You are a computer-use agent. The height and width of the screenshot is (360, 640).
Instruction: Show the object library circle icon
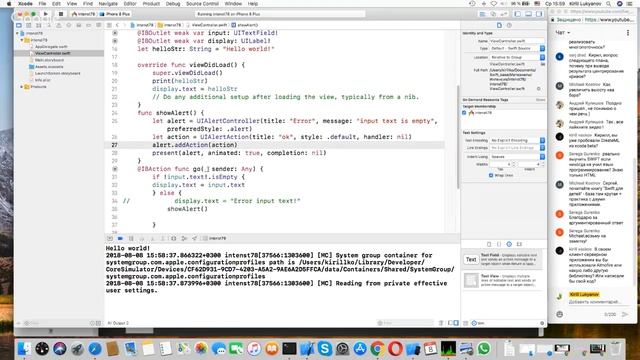coord(509,244)
